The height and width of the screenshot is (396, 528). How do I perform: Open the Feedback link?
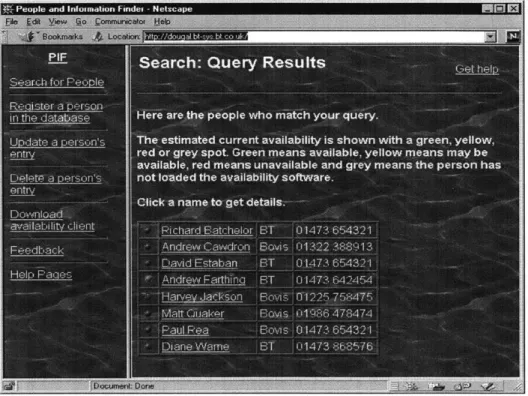click(37, 250)
